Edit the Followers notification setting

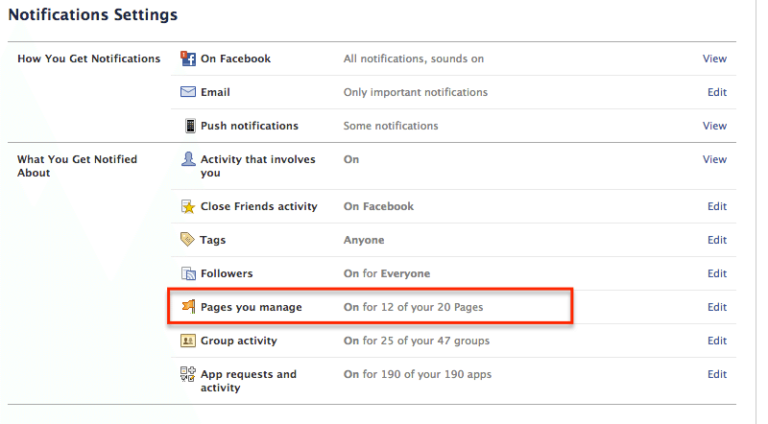(x=717, y=273)
